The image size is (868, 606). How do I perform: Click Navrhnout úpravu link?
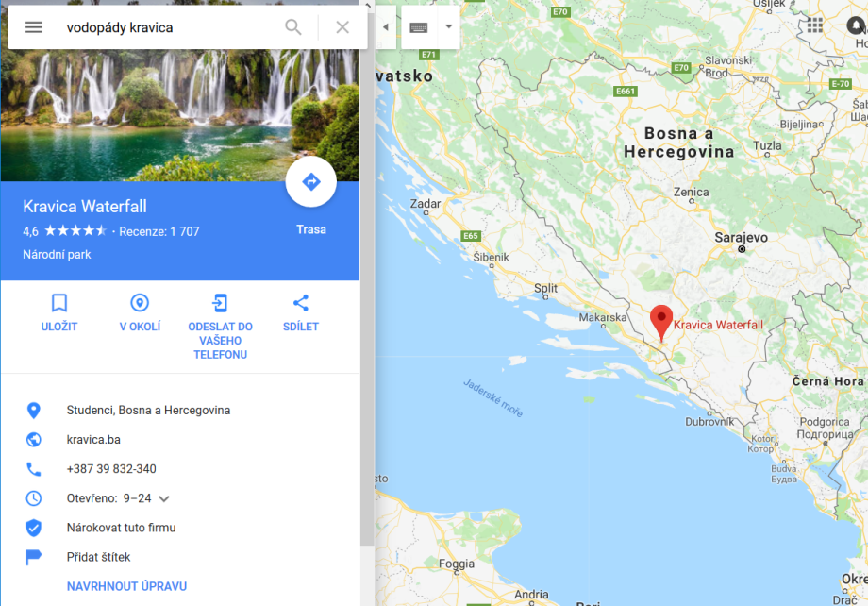126,586
